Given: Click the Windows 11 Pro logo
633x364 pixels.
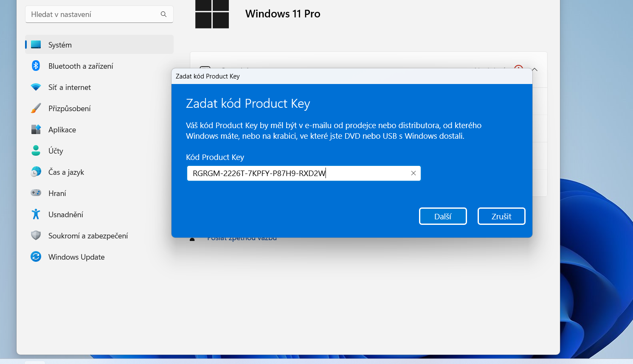Looking at the screenshot, I should click(212, 14).
